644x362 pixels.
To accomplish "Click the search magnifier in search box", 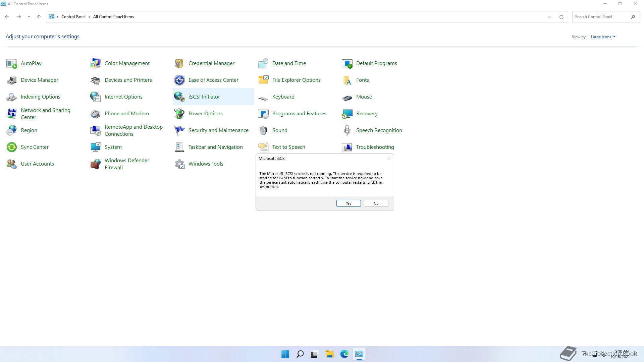I will [x=633, y=17].
